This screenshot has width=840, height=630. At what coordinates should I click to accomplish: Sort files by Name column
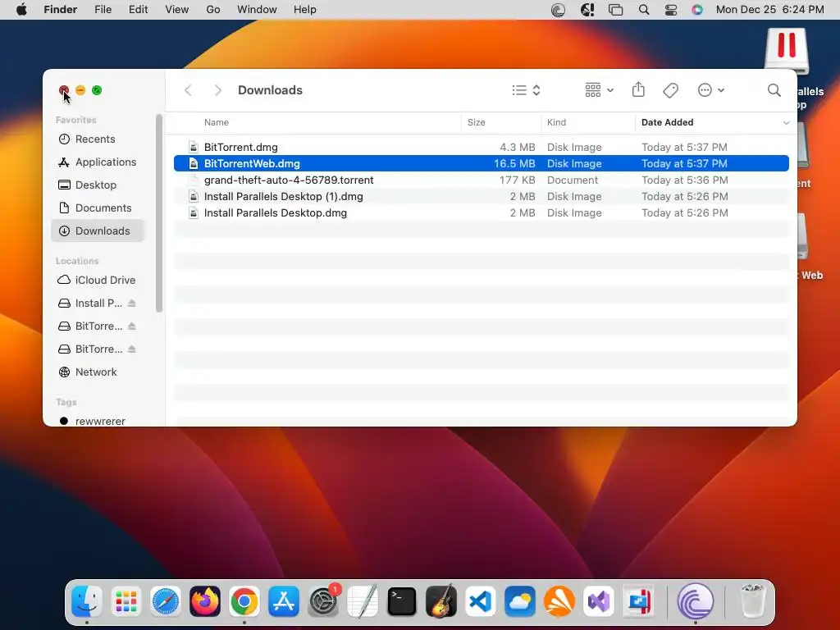(x=217, y=122)
